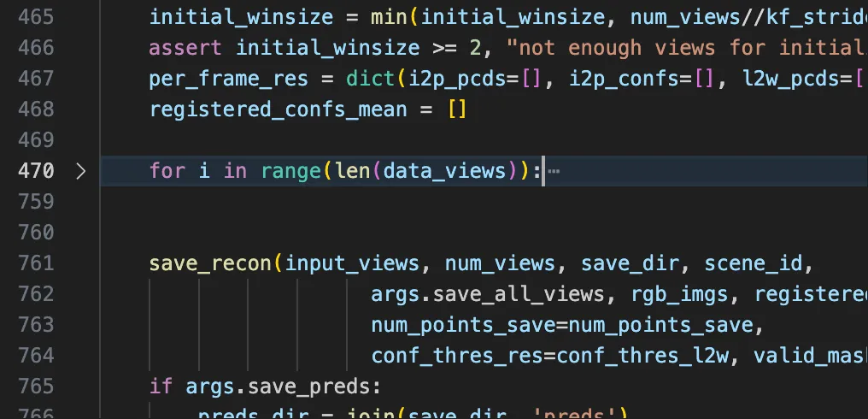Click line number 761 in the gutter
The width and height of the screenshot is (868, 419).
point(36,263)
